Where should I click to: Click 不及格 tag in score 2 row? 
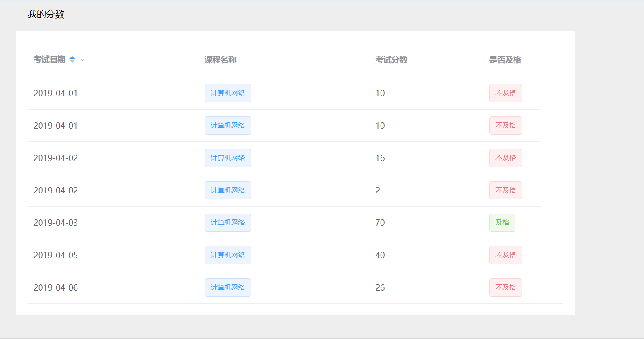click(x=505, y=190)
